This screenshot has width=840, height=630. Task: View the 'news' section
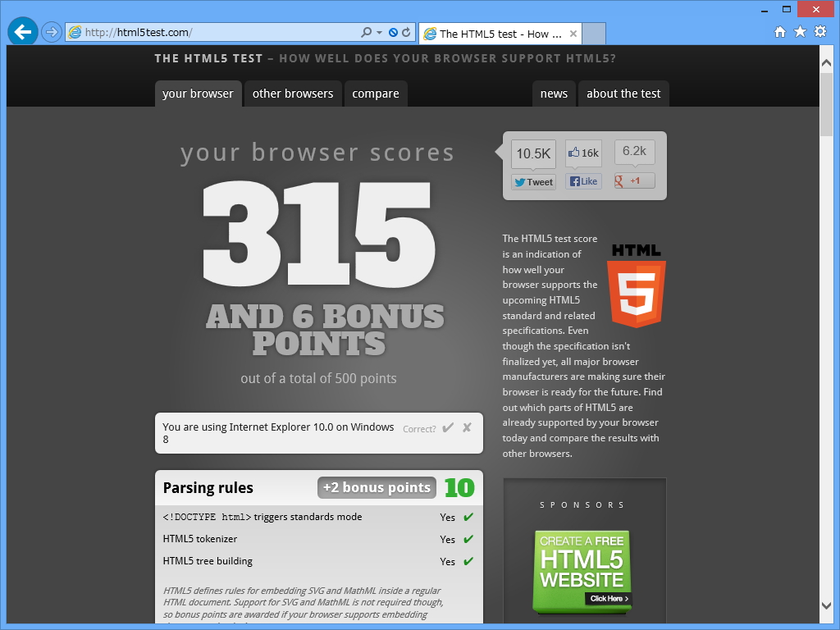554,94
